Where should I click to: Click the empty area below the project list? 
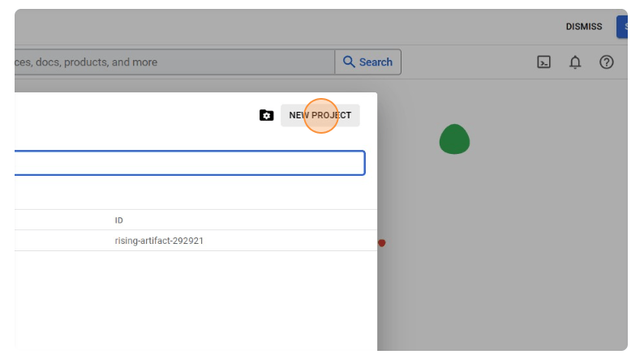coord(195,300)
